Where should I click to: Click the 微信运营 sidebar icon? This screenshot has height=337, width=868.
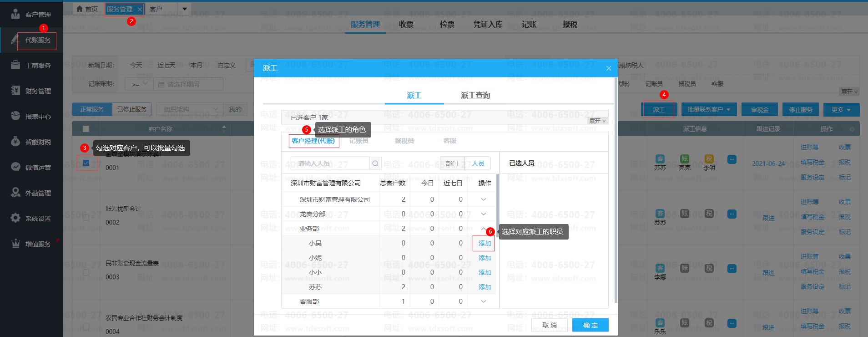click(15, 167)
